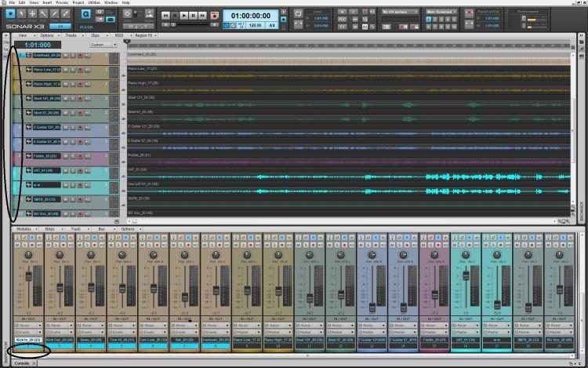Select screenset number 2
588x368 pixels.
tap(435, 19)
